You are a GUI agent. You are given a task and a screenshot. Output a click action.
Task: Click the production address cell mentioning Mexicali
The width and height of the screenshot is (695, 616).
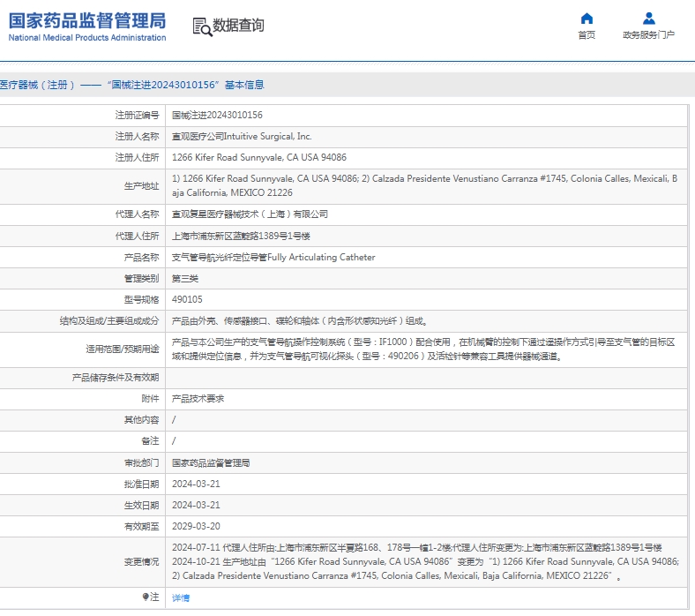[x=424, y=185]
